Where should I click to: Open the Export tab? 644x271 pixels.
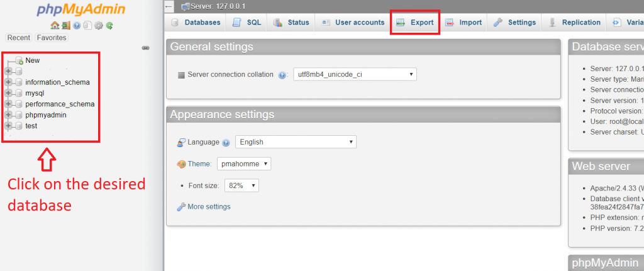pyautogui.click(x=415, y=23)
